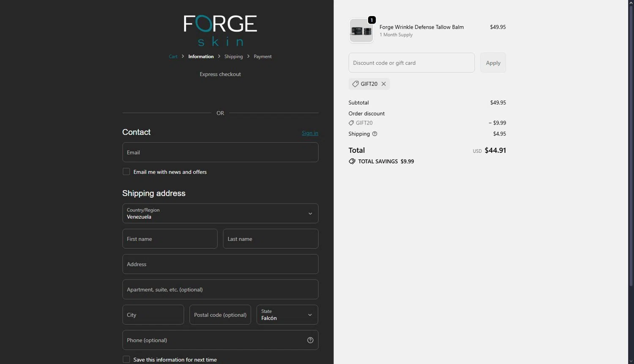Viewport: 634px width, 364px height.
Task: Click the shipping cost $4.95
Action: tap(500, 134)
